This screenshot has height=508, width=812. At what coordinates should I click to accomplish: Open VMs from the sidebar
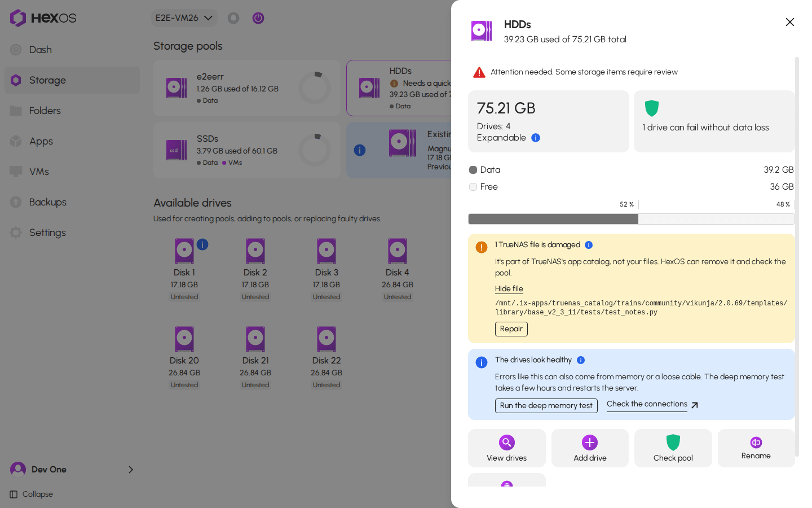pos(72,172)
